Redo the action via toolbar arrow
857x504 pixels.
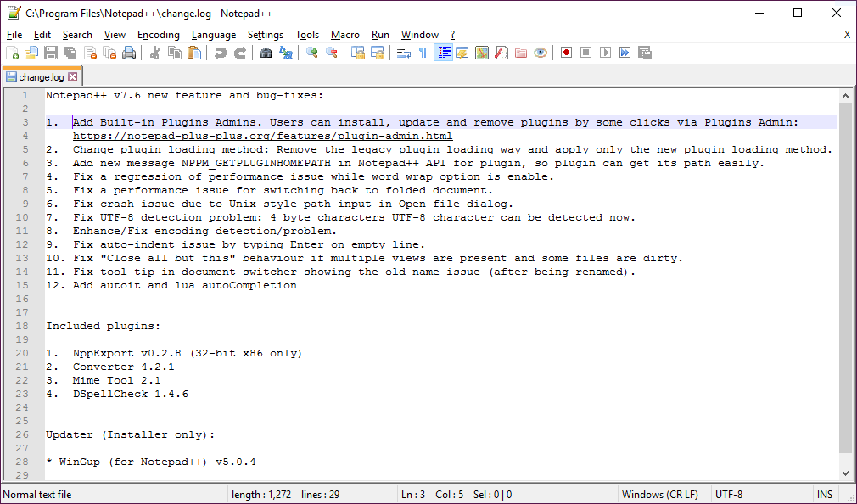(x=240, y=53)
